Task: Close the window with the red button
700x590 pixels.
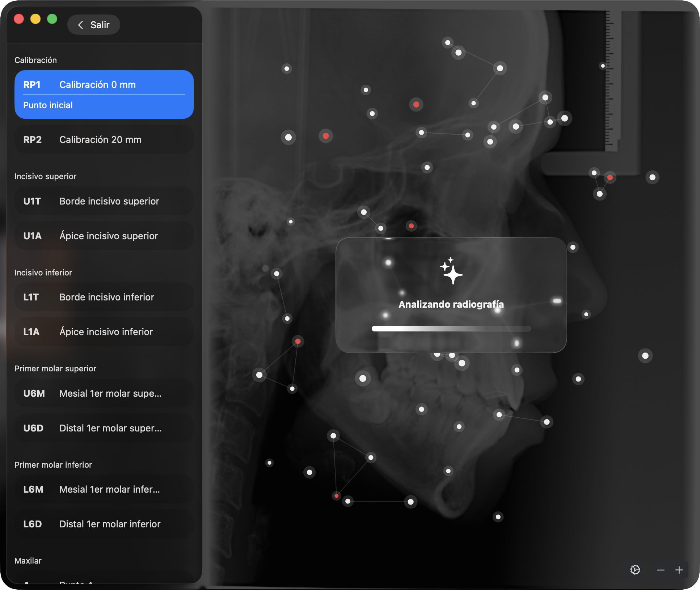Action: click(19, 19)
